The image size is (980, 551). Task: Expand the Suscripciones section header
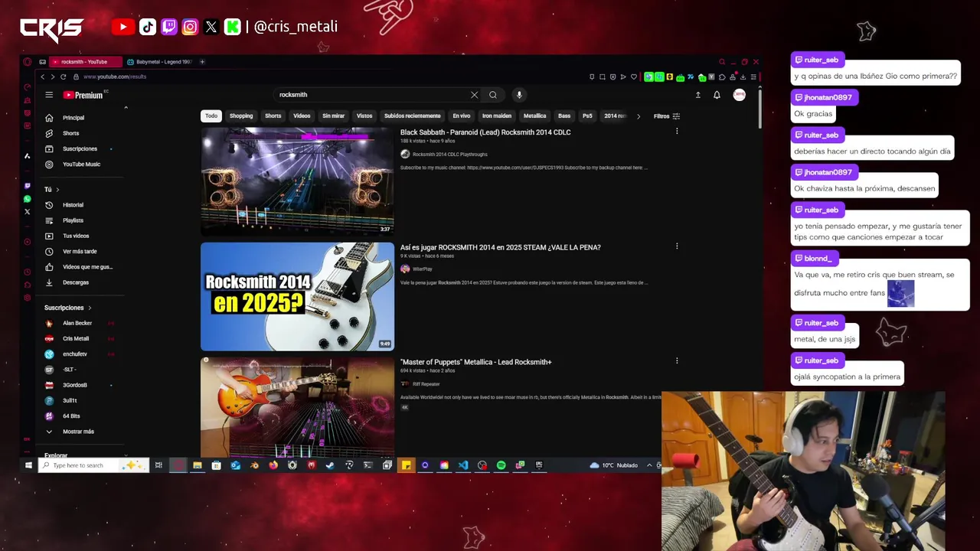coord(67,308)
